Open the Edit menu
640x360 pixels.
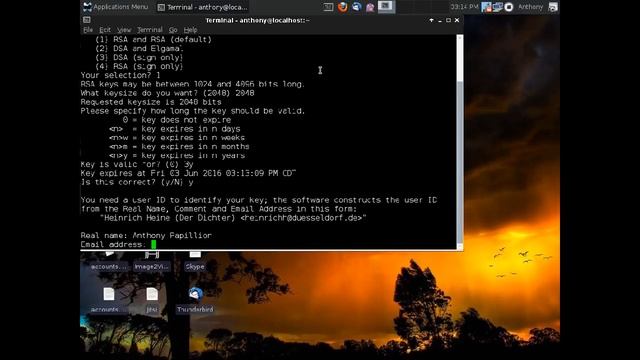point(105,30)
